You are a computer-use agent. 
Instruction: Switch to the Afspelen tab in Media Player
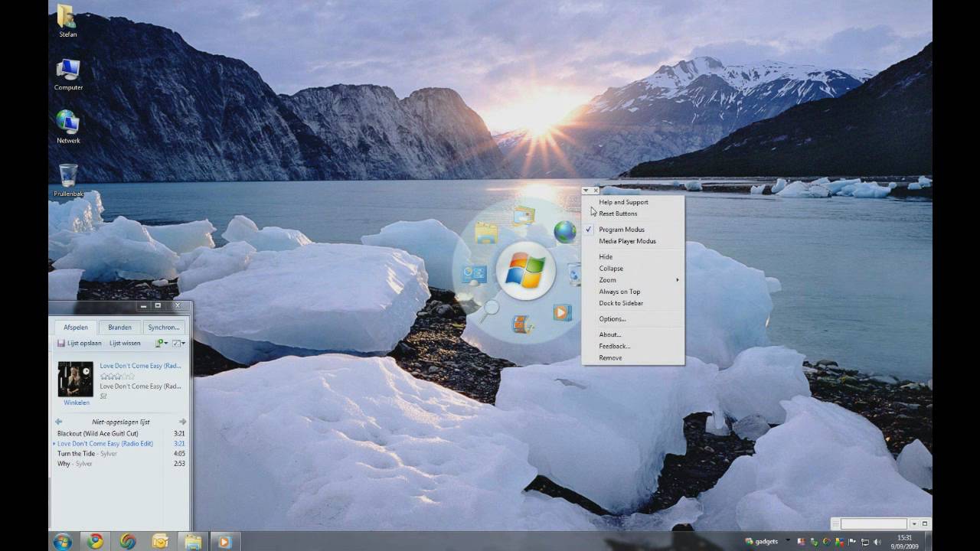76,328
